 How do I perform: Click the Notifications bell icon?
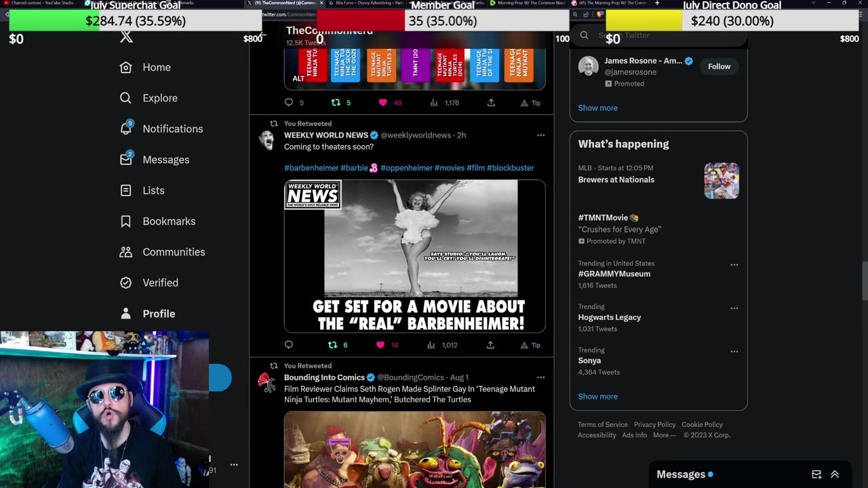pos(126,128)
